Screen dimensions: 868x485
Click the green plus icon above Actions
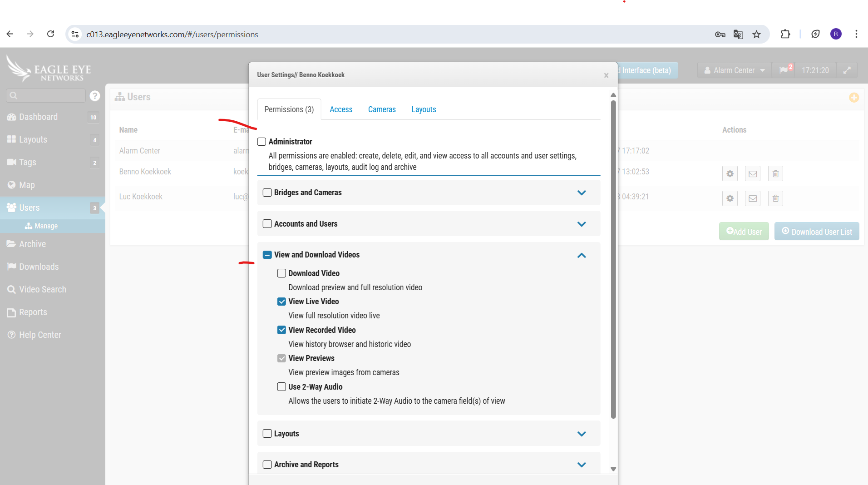[854, 98]
